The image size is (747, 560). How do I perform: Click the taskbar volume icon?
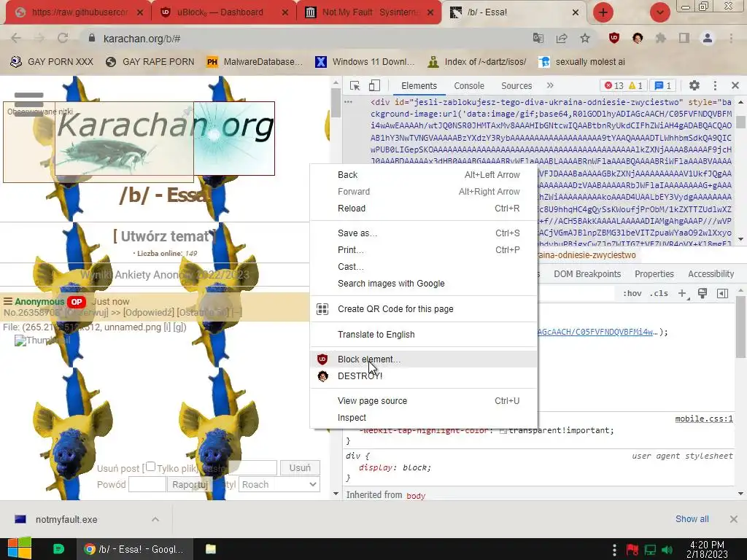click(667, 550)
